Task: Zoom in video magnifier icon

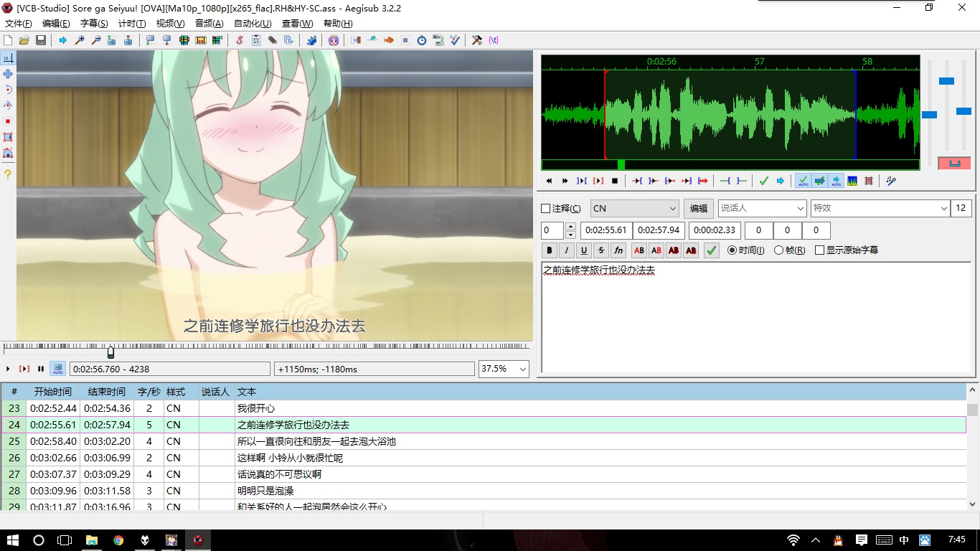Action: point(80,40)
